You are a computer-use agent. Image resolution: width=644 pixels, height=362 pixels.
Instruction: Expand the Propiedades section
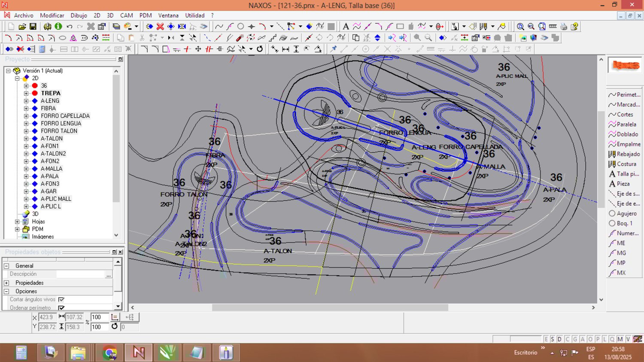coord(6,283)
